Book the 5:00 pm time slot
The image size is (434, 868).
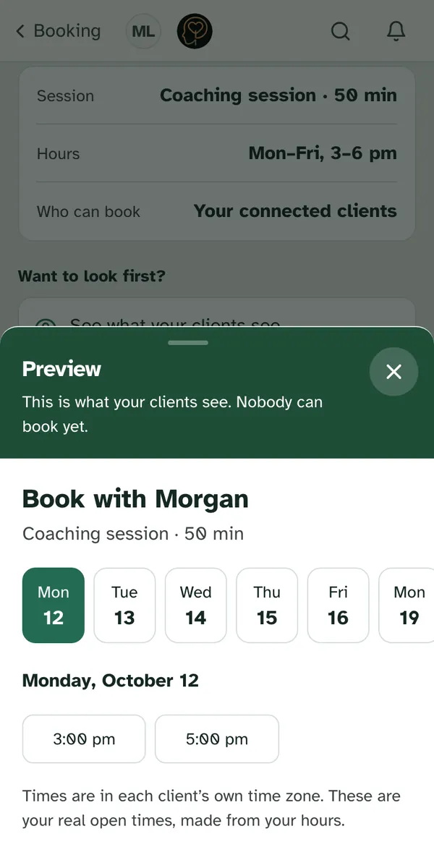(217, 739)
